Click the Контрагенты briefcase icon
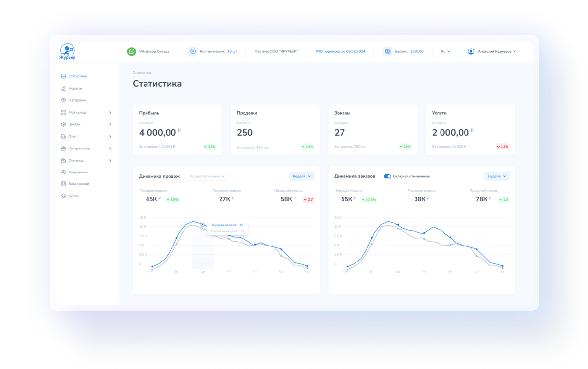 [63, 148]
